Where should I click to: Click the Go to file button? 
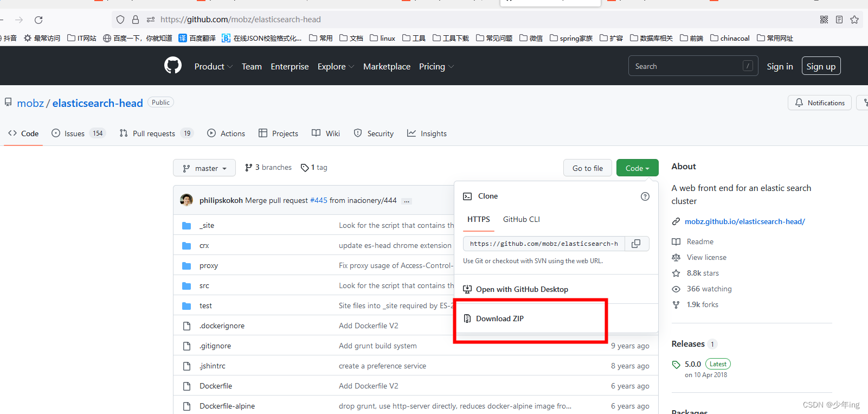(588, 168)
